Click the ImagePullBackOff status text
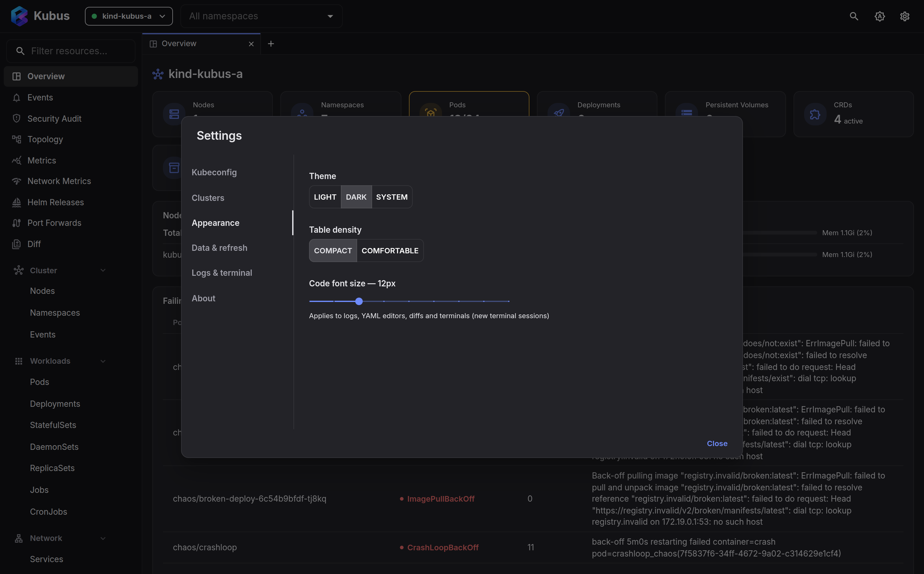This screenshot has height=574, width=924. [x=441, y=499]
